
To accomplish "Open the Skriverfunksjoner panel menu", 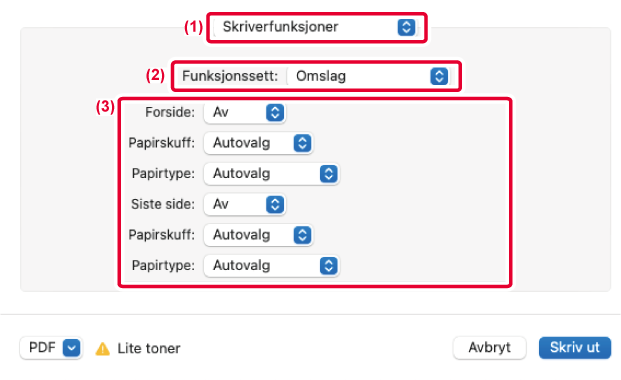I will click(316, 27).
